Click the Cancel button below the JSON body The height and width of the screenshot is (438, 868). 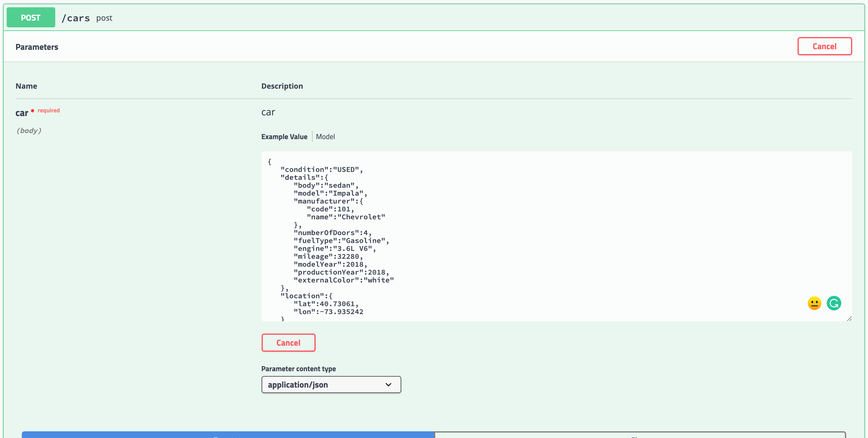pyautogui.click(x=288, y=343)
